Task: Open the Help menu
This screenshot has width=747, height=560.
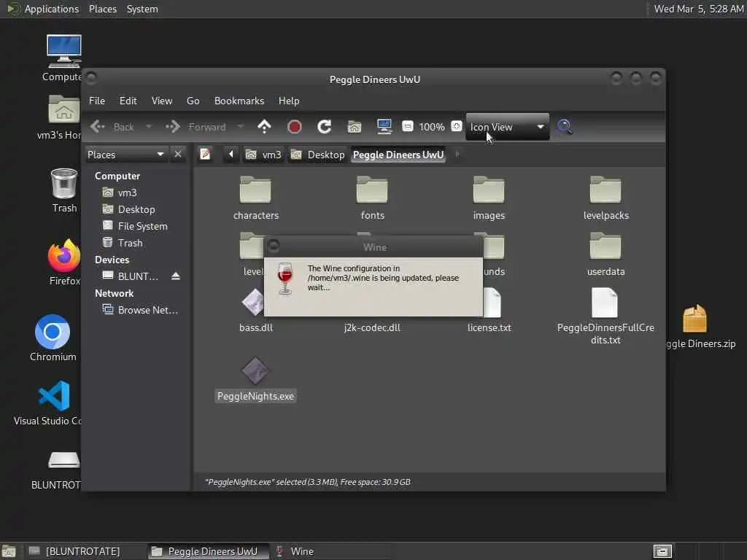Action: (x=289, y=101)
